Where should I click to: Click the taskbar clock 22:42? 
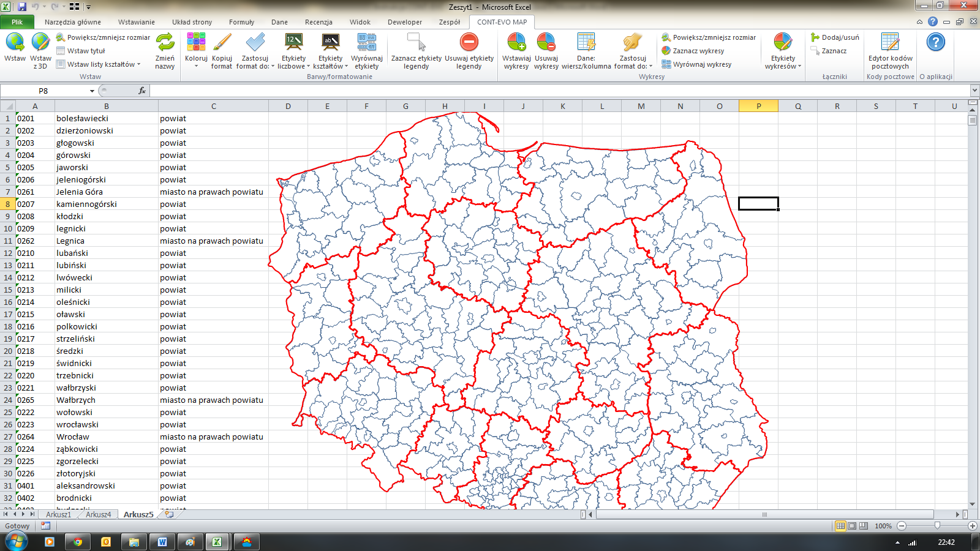coord(946,542)
